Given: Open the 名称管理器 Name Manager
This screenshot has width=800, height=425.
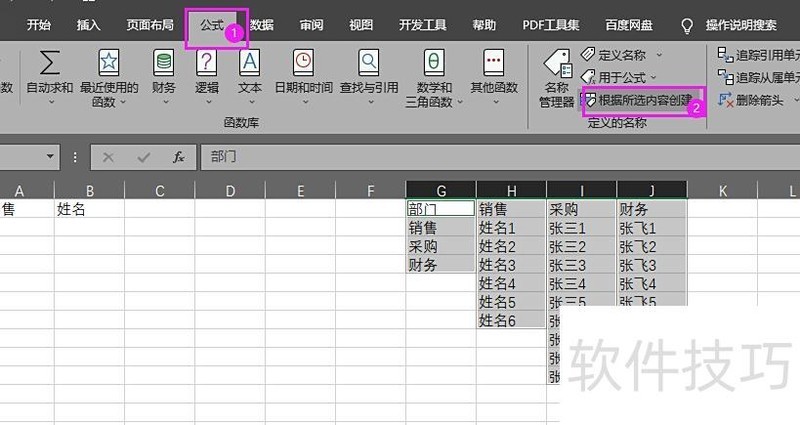Looking at the screenshot, I should point(557,78).
